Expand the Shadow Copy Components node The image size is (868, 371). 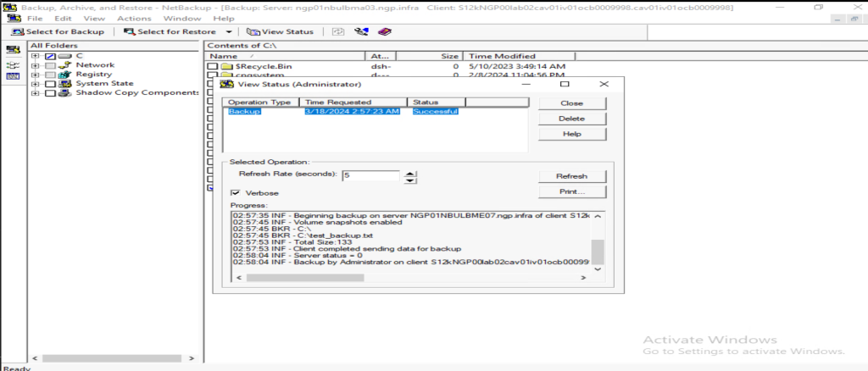36,93
